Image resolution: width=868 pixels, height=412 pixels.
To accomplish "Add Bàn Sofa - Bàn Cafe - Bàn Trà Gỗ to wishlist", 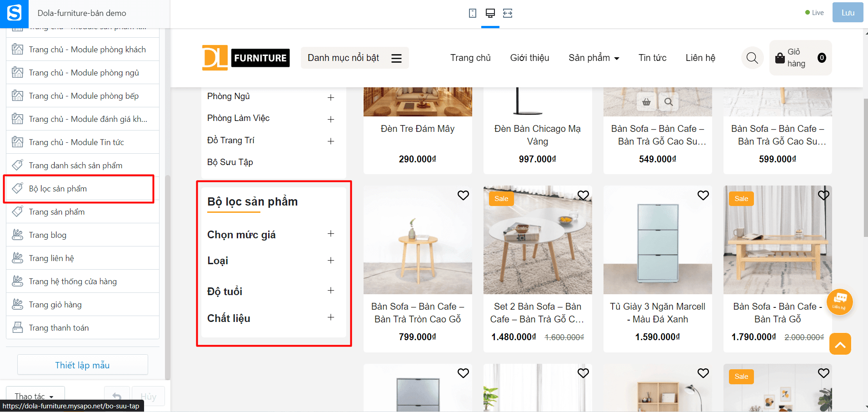I will 823,195.
